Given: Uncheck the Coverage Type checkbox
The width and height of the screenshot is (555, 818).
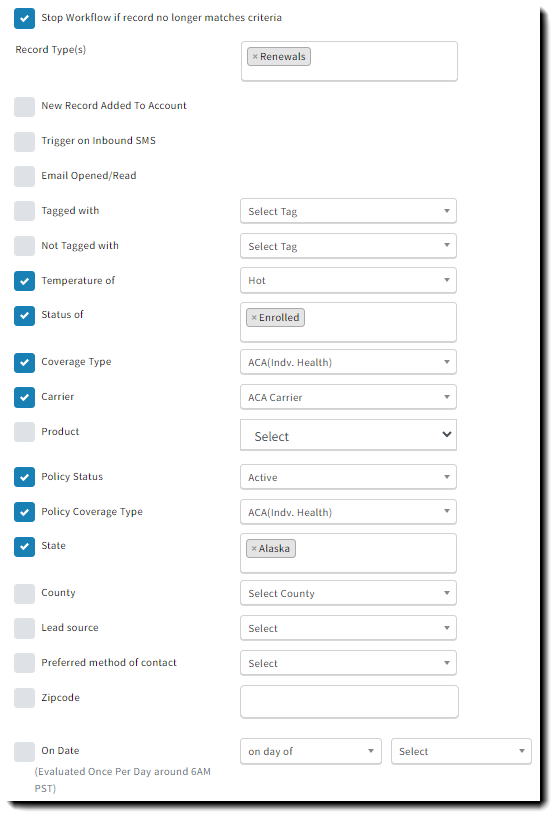Looking at the screenshot, I should point(25,363).
